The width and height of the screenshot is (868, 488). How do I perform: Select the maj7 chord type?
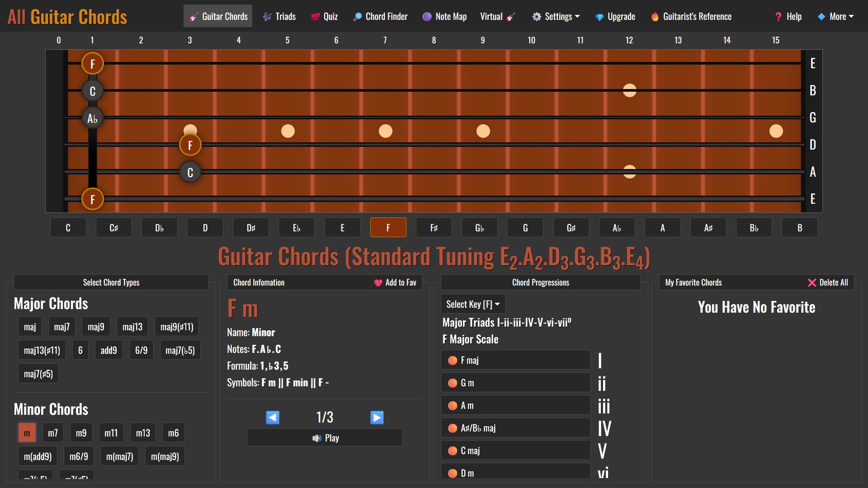(x=62, y=327)
